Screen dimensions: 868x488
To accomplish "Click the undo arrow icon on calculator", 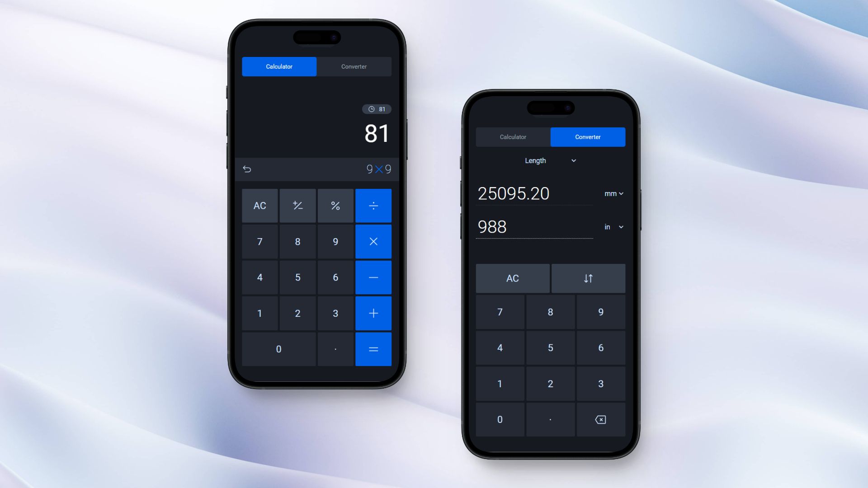I will click(247, 169).
